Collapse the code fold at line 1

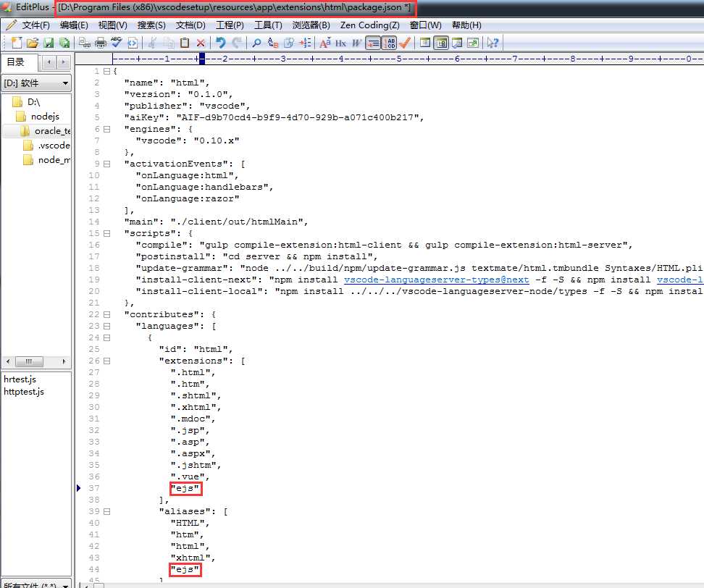(107, 71)
